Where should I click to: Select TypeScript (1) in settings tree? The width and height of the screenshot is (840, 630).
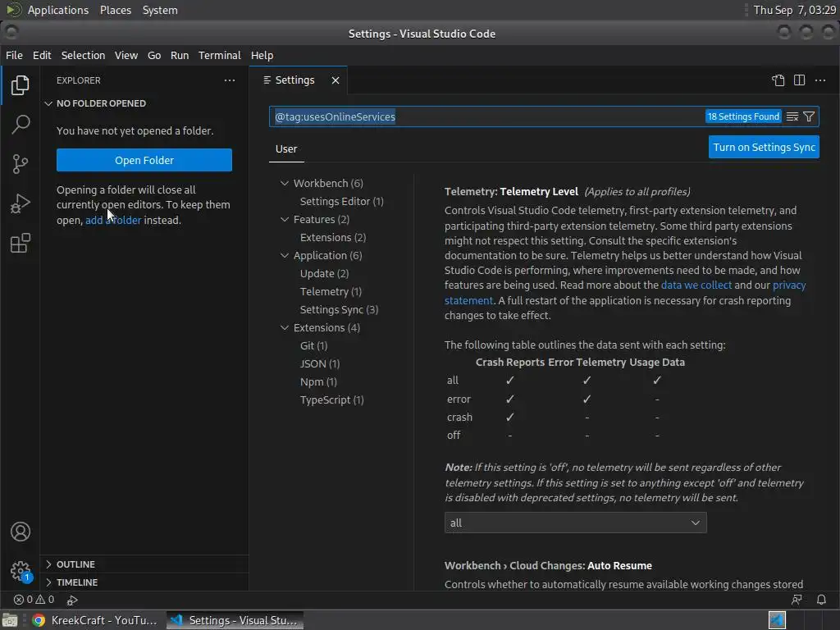coord(331,400)
